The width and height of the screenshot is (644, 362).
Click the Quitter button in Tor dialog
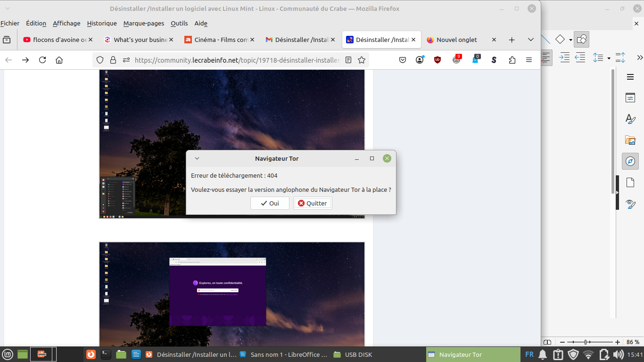313,203
